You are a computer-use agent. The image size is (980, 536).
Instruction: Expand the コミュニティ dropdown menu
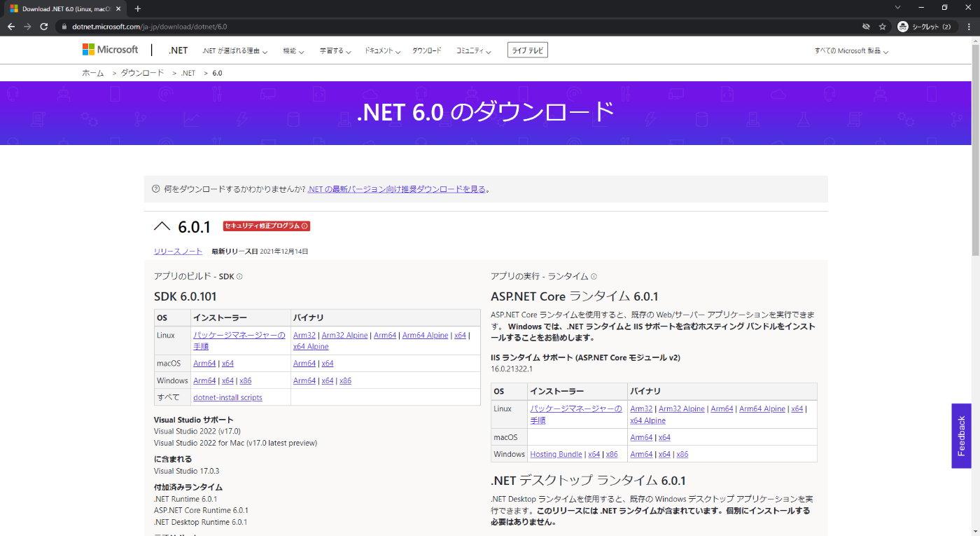point(473,51)
